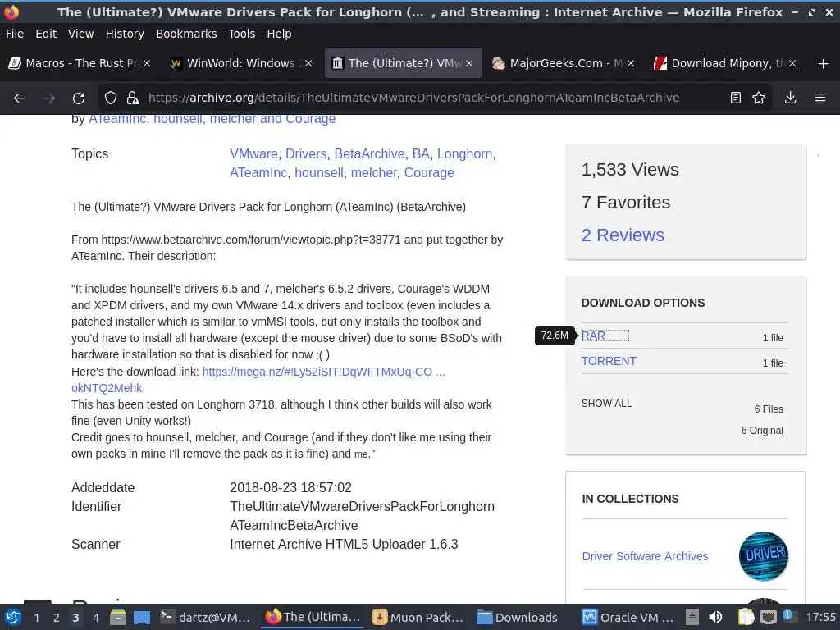The width and height of the screenshot is (840, 630).
Task: Open a new browser tab
Action: [x=824, y=64]
